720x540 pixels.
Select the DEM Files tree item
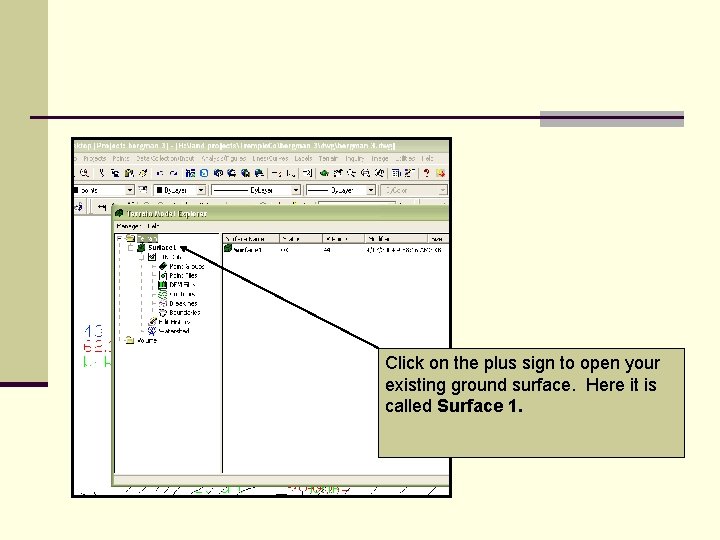click(x=182, y=285)
